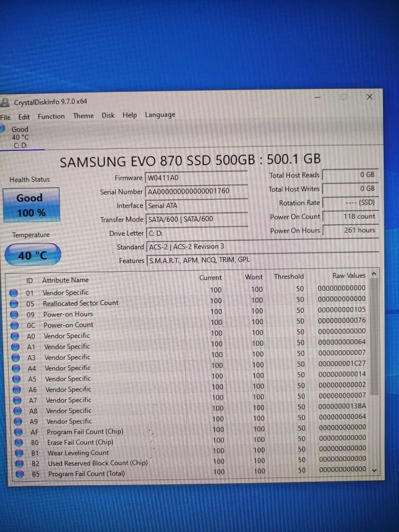399x532 pixels.
Task: Click status icon of Program Fail Count (Total)
Action: coord(20,474)
